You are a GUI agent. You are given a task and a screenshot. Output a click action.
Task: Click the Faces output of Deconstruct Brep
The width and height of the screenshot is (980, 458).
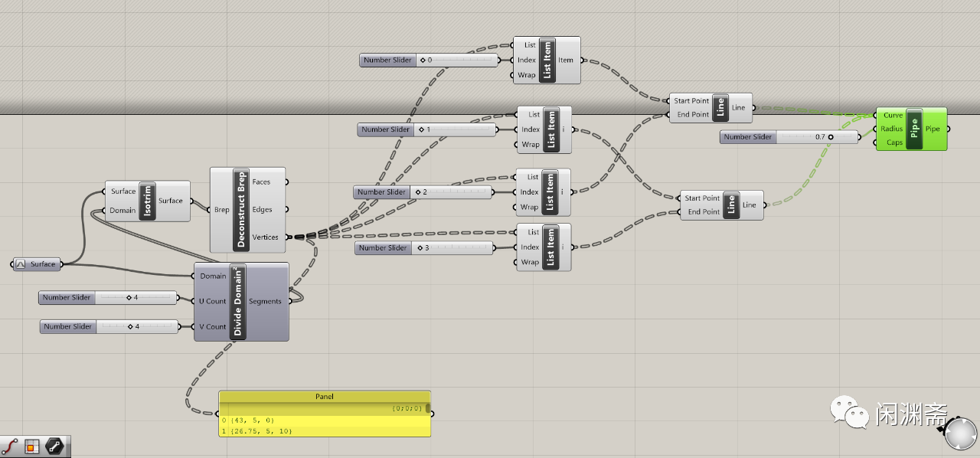(x=262, y=182)
